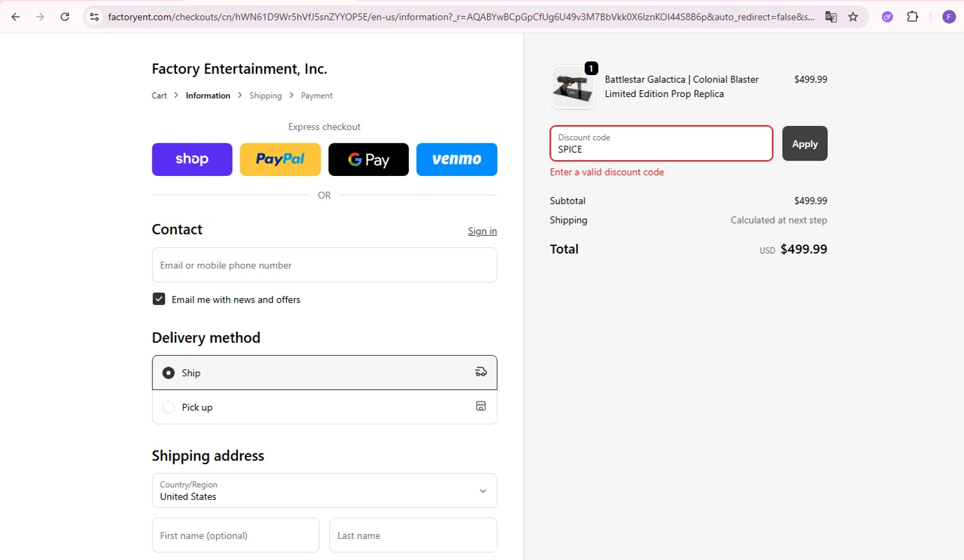This screenshot has width=964, height=560.
Task: Check out with Venmo
Action: [x=457, y=159]
